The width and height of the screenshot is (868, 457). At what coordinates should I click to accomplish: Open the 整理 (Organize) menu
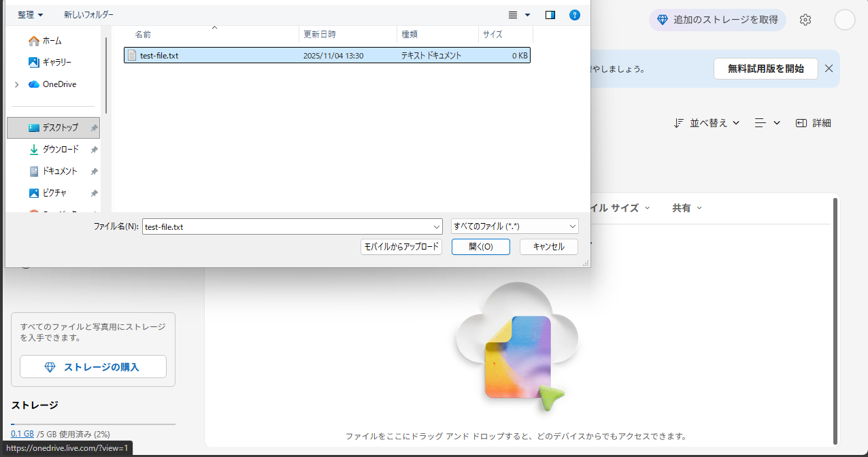coord(31,14)
